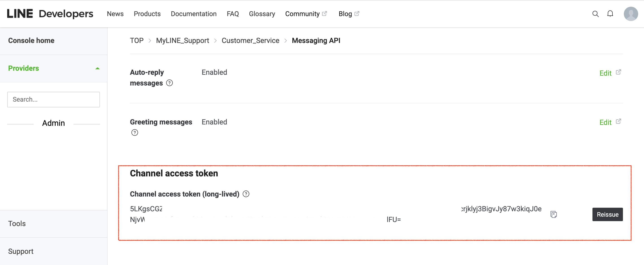Image resolution: width=644 pixels, height=265 pixels.
Task: Click the LINE Developers logo
Action: 50,14
